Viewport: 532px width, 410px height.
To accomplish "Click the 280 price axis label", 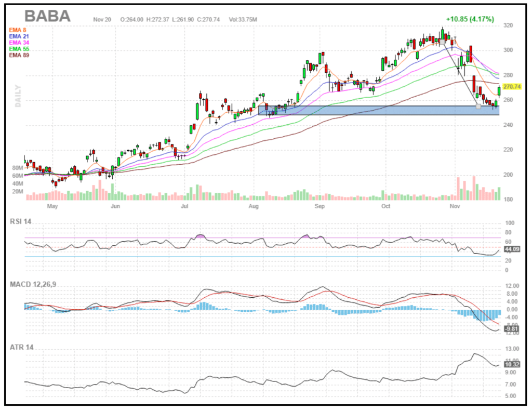I will (x=508, y=75).
